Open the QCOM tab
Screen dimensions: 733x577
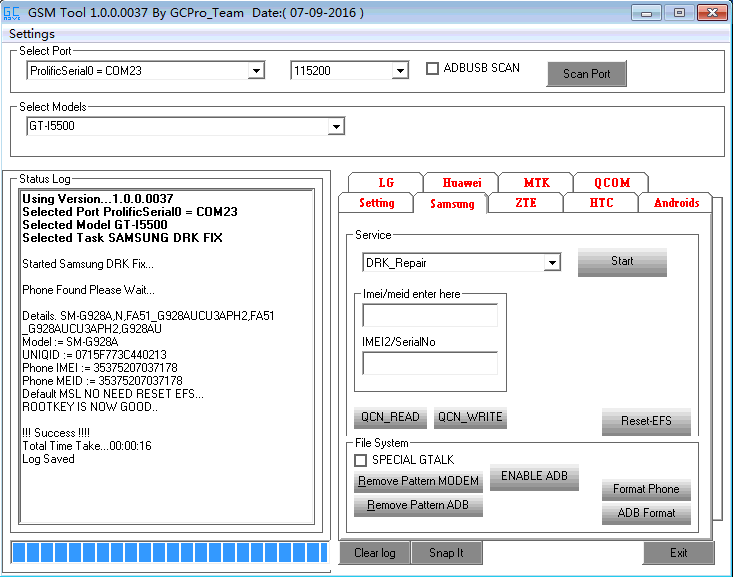[x=611, y=182]
